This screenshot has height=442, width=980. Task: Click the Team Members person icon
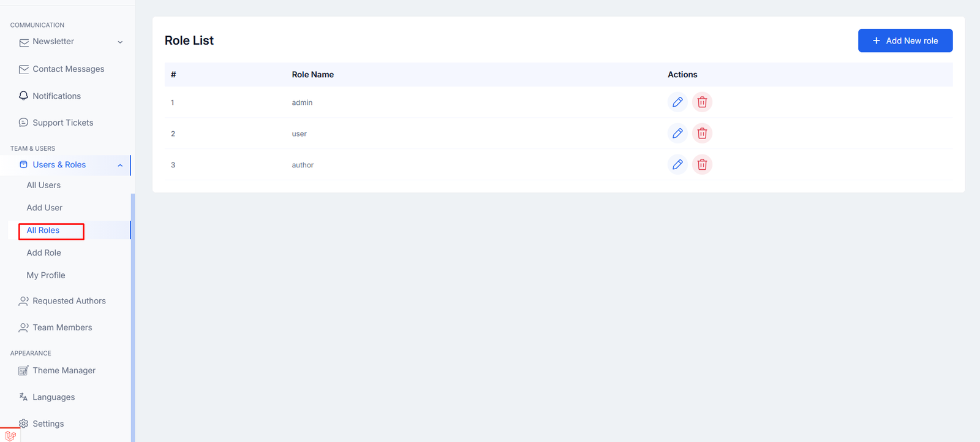click(x=24, y=327)
